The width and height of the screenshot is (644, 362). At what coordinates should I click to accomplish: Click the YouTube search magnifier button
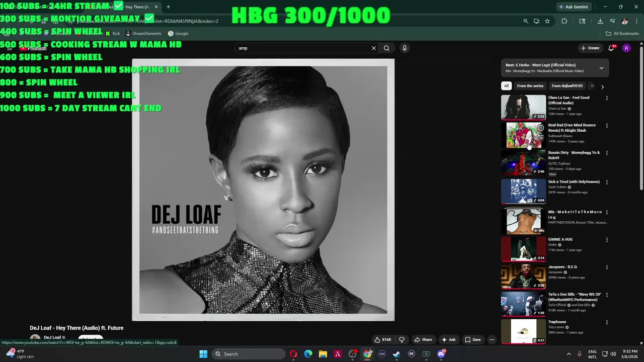tap(386, 48)
